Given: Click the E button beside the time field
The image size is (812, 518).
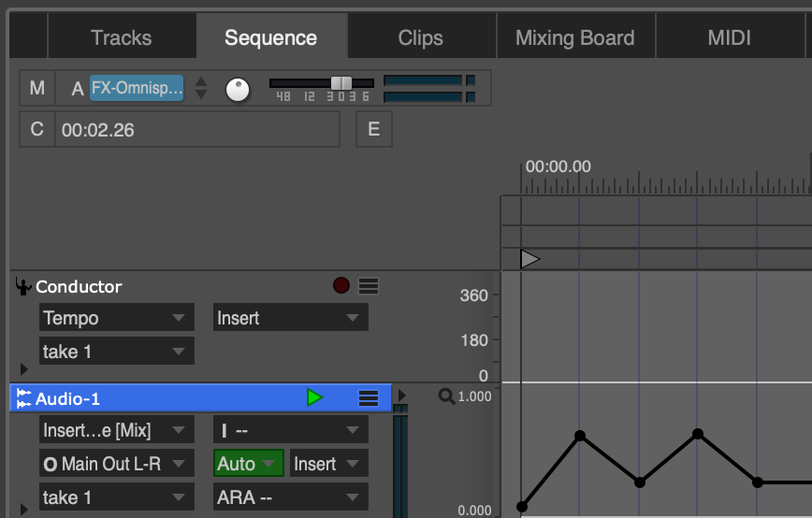Looking at the screenshot, I should pyautogui.click(x=374, y=129).
